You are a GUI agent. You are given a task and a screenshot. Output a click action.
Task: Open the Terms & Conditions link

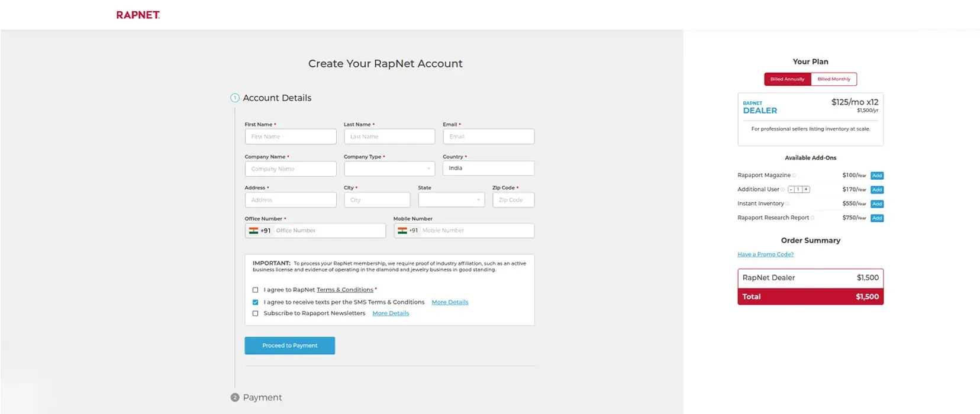coord(345,290)
